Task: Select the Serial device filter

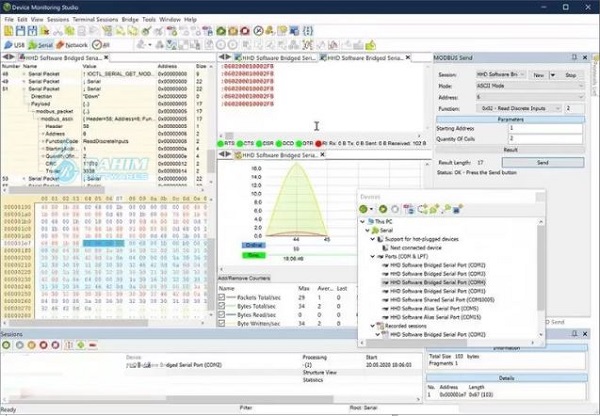Action: 41,45
